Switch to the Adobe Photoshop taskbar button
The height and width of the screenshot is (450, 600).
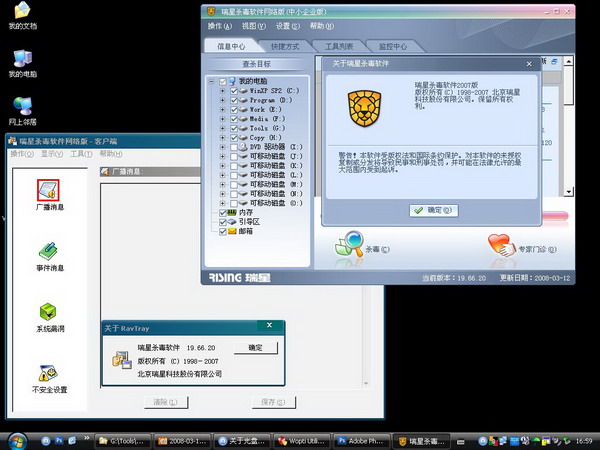pyautogui.click(x=362, y=441)
